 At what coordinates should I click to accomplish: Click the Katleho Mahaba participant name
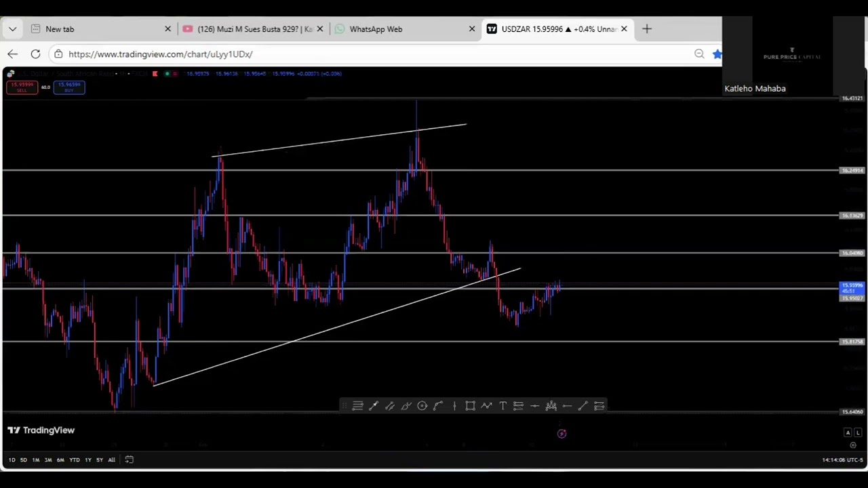(x=755, y=89)
